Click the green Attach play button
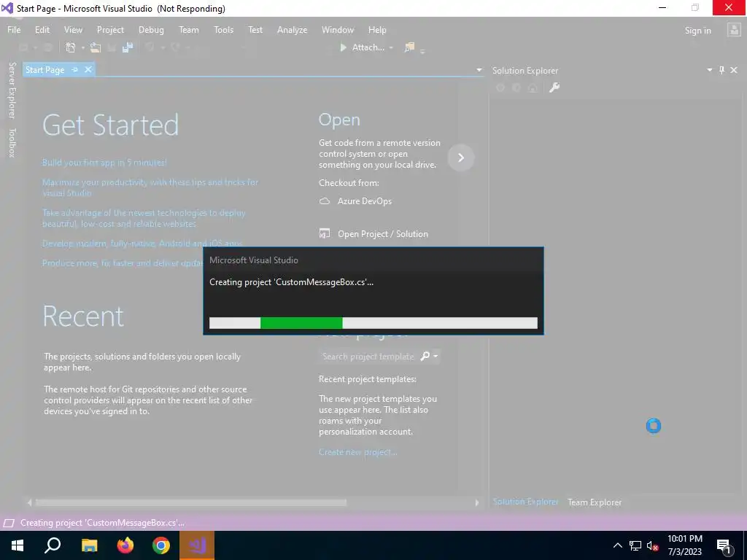The image size is (747, 560). pos(343,47)
